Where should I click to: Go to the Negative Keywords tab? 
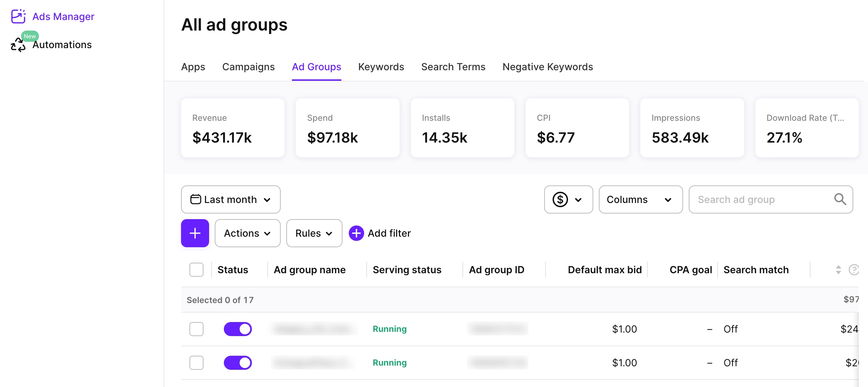(x=547, y=67)
